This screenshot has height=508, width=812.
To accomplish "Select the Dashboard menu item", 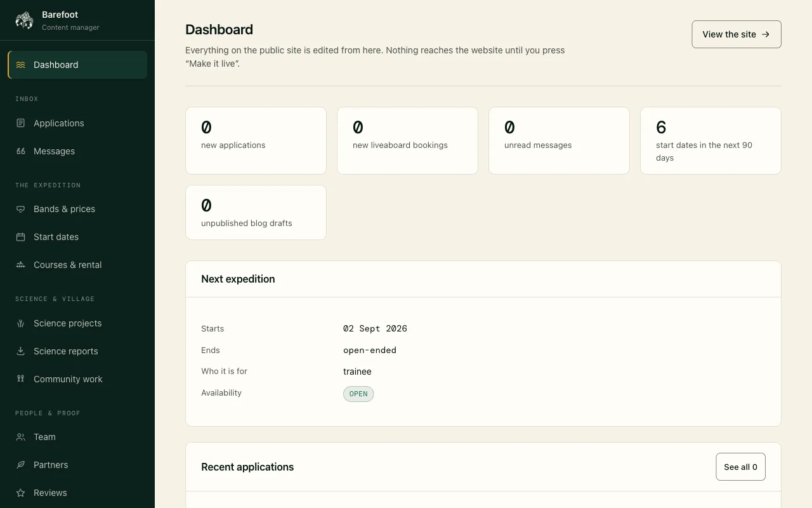I will [x=77, y=65].
